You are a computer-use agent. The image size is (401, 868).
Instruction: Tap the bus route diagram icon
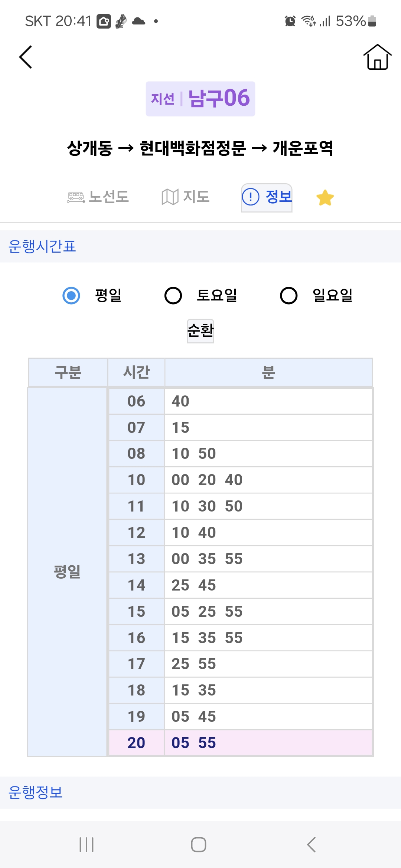[x=76, y=197]
